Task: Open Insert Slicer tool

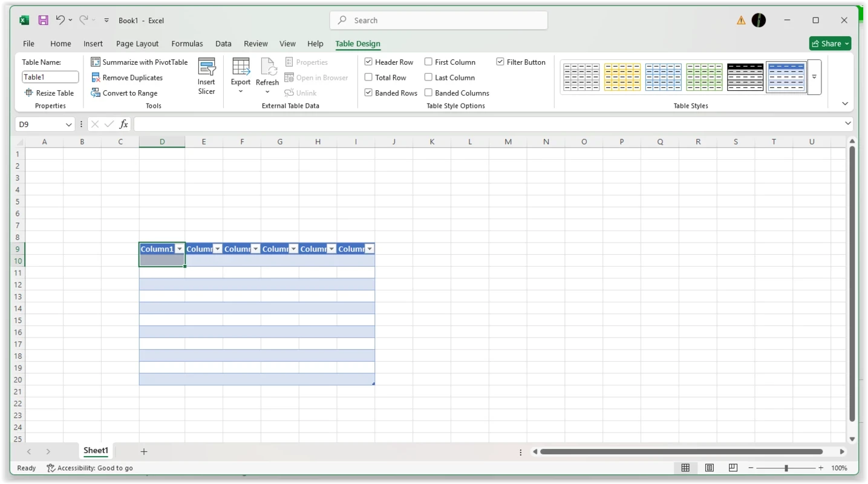Action: click(206, 76)
